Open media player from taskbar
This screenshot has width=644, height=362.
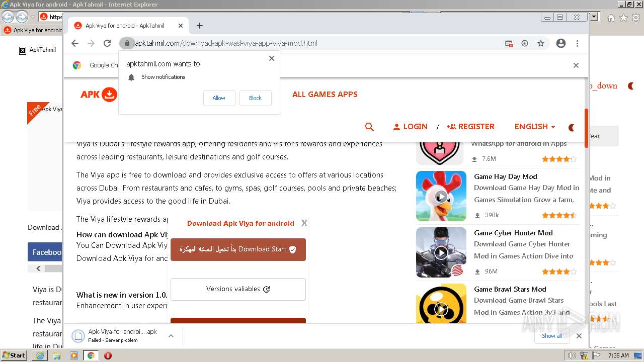tap(74, 355)
